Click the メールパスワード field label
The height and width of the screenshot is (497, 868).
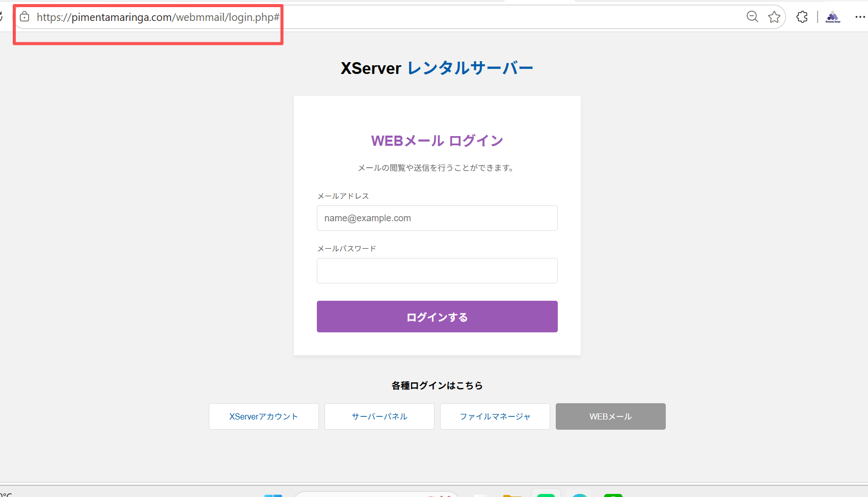346,248
